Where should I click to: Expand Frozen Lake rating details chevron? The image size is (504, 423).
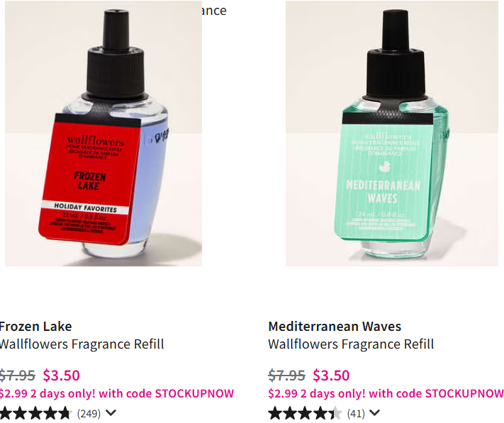pos(111,412)
